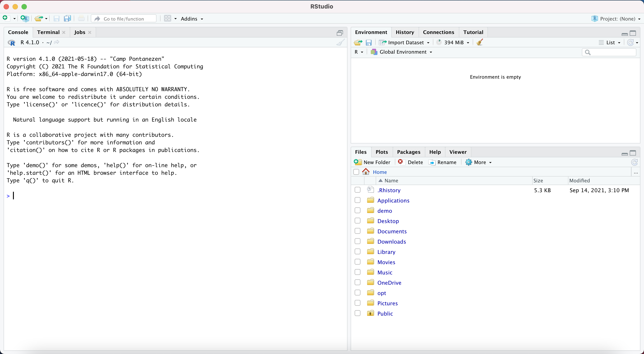This screenshot has width=644, height=354.
Task: Click the environment search field
Action: pyautogui.click(x=609, y=52)
